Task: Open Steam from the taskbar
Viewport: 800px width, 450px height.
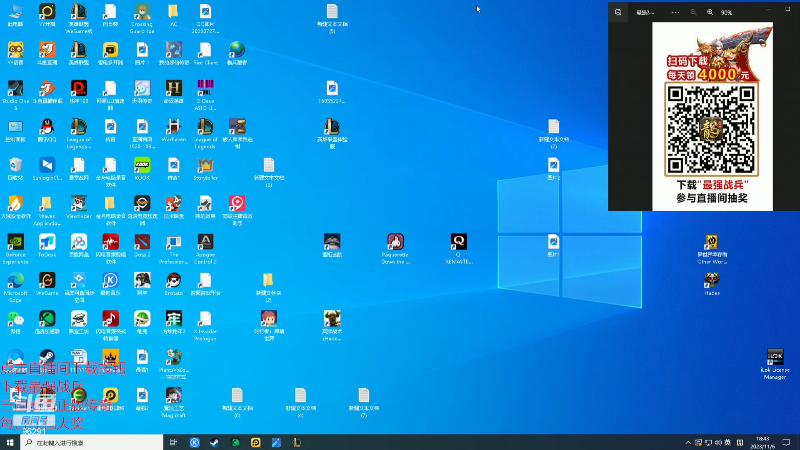Action: point(214,442)
